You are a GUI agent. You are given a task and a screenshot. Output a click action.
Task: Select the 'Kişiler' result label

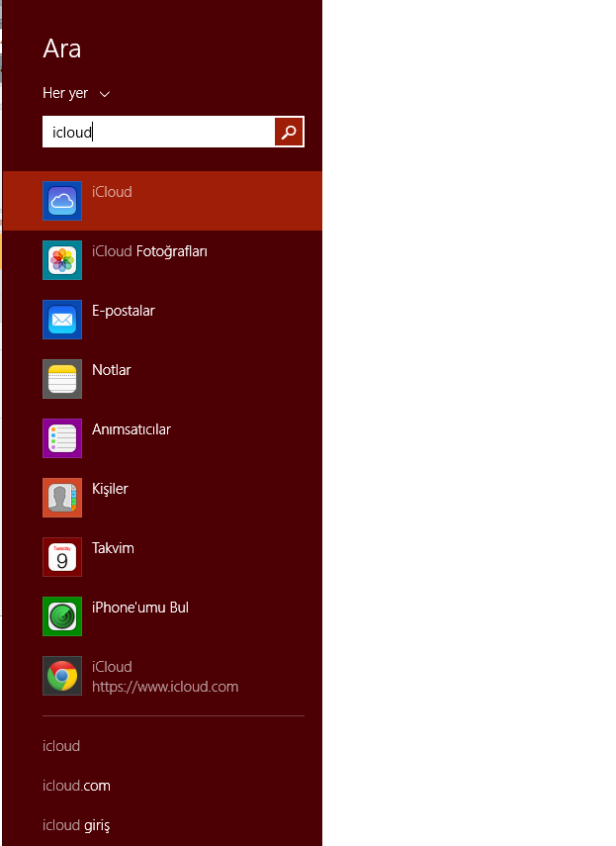pos(110,489)
